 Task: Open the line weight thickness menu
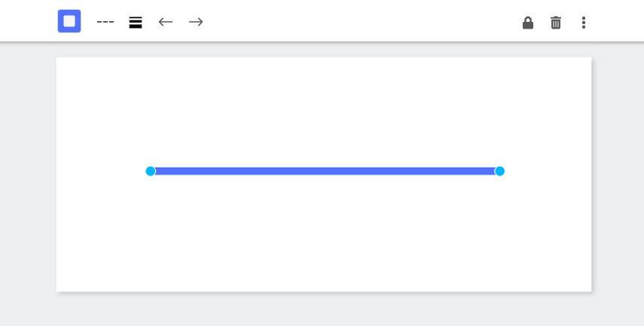[x=136, y=22]
